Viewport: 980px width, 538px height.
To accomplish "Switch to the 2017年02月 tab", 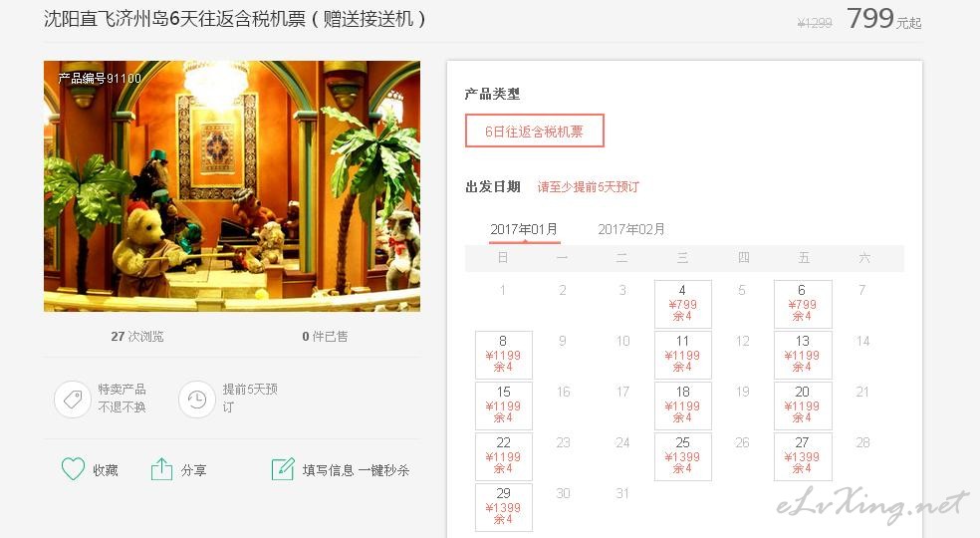I will (x=631, y=229).
